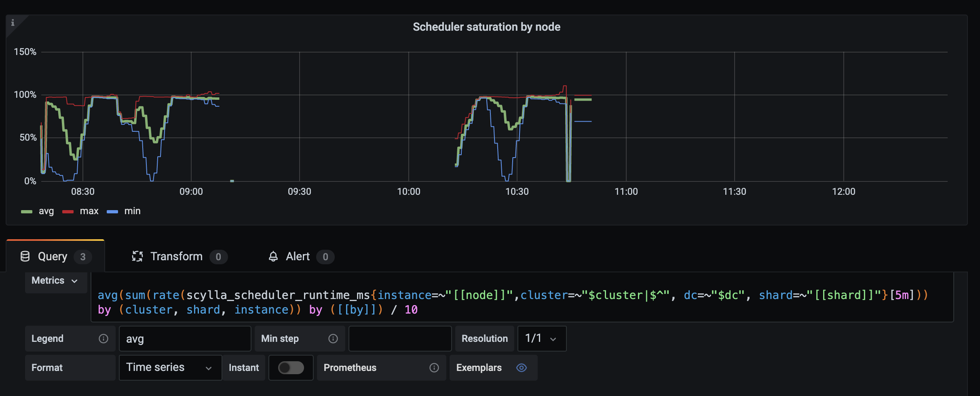Viewport: 980px width, 396px height.
Task: Click the database icon beside Query
Action: click(x=25, y=256)
